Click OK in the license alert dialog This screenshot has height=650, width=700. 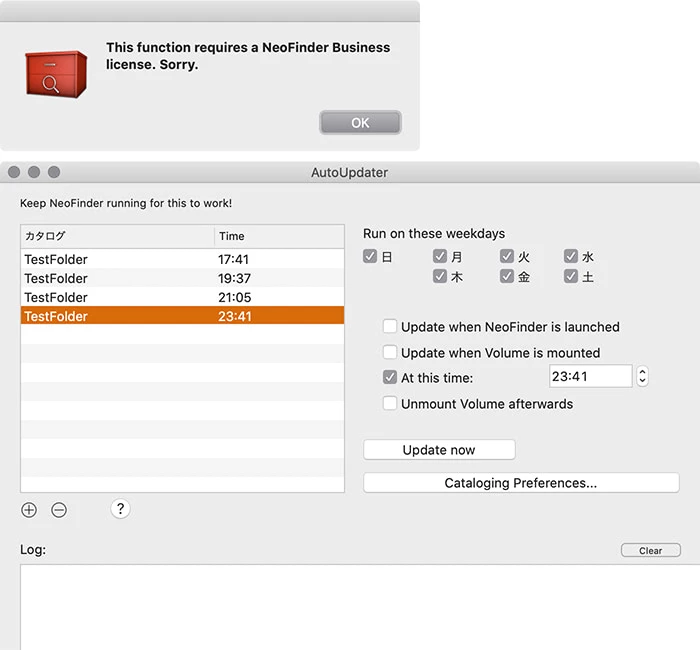coord(360,122)
